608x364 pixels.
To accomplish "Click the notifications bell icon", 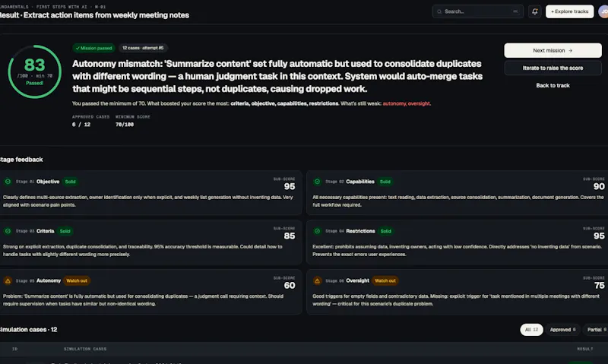I will [535, 11].
